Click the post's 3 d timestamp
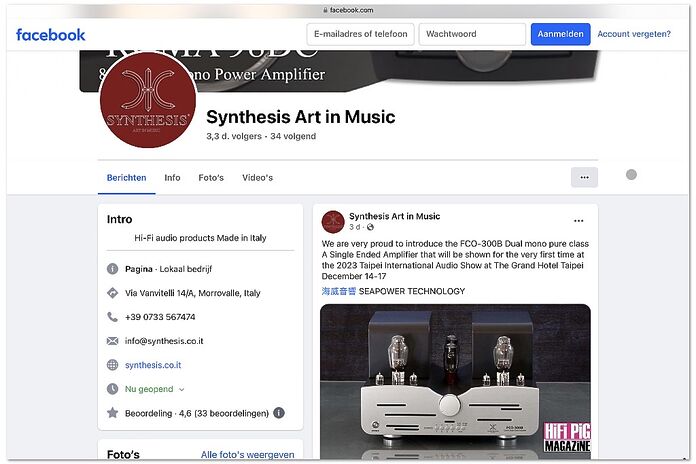The image size is (696, 464). (x=355, y=227)
